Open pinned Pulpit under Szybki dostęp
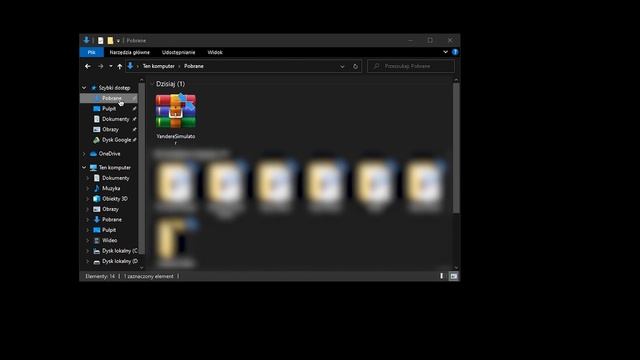The width and height of the screenshot is (640, 360). tap(109, 109)
